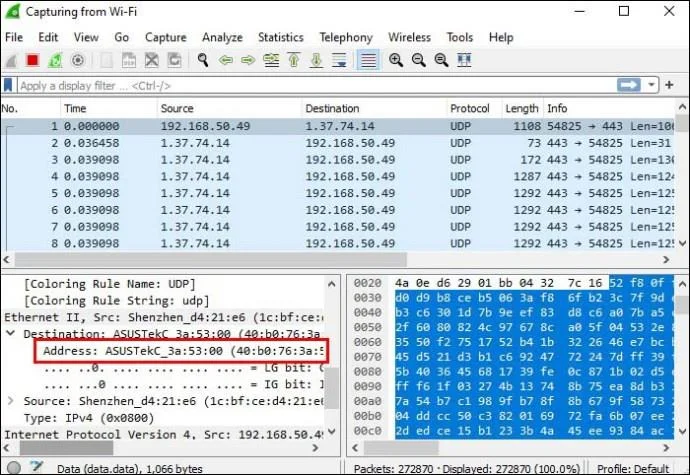This screenshot has height=475, width=690.
Task: Select packet number 4 row
Action: click(338, 177)
